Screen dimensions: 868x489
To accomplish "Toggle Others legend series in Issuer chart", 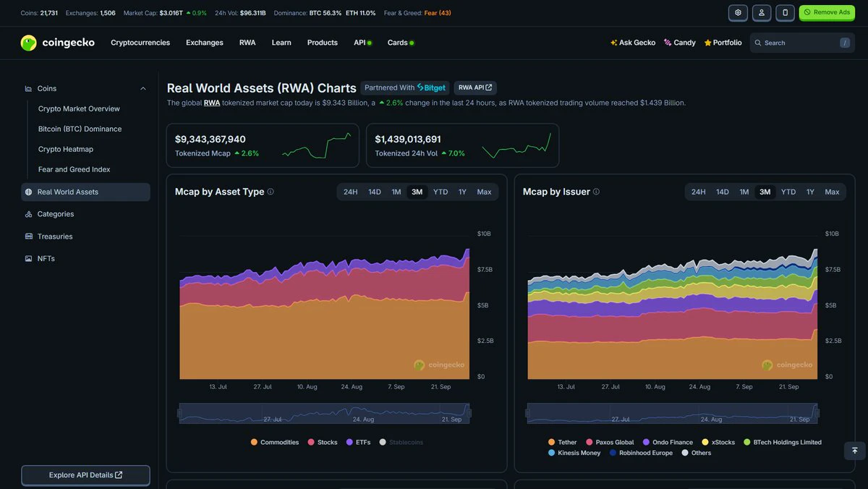I will click(x=696, y=453).
